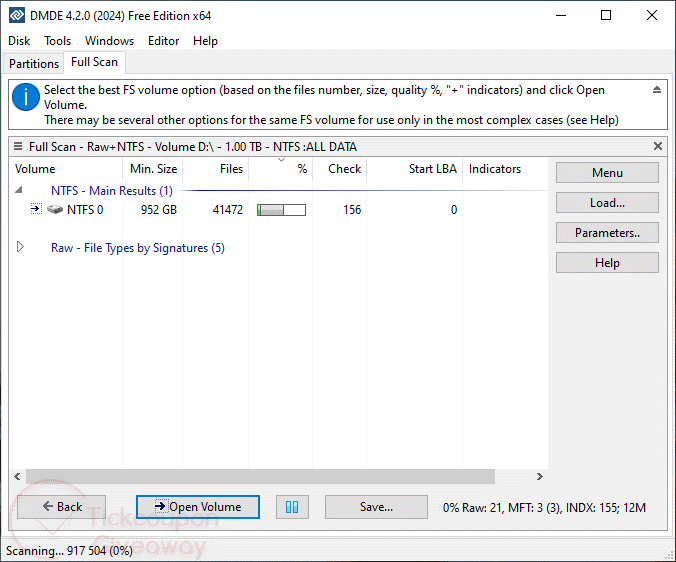676x562 pixels.
Task: Click the scan progress Raw/MFT/INDX text
Action: tap(544, 507)
